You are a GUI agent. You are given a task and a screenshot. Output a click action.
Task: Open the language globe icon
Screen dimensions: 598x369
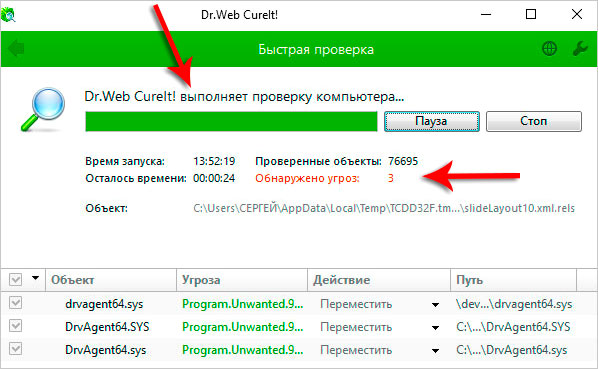[549, 48]
